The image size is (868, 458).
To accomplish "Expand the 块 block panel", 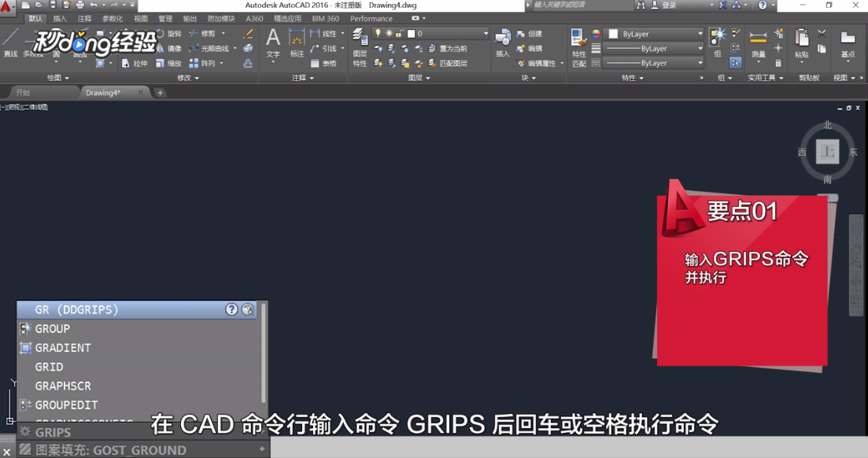I will (x=529, y=78).
